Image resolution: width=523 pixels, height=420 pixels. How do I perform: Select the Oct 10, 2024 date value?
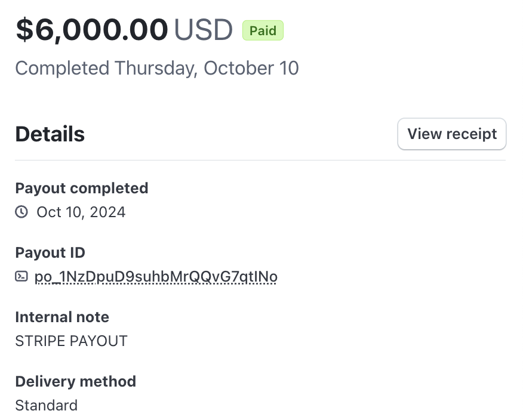click(x=81, y=212)
